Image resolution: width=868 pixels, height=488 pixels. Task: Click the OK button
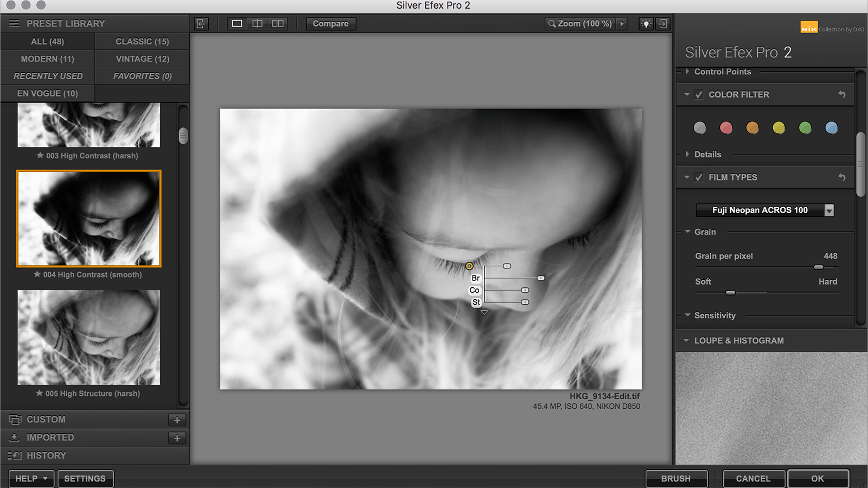[x=818, y=479]
